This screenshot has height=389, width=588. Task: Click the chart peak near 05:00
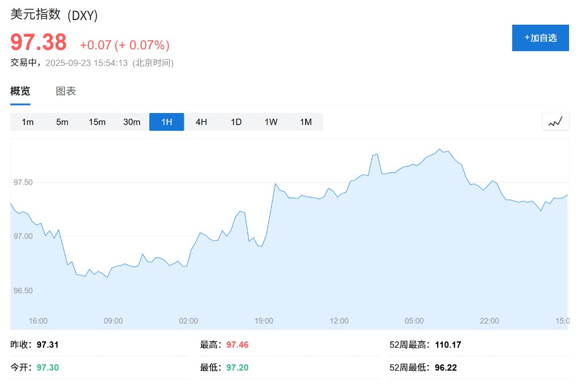point(439,150)
